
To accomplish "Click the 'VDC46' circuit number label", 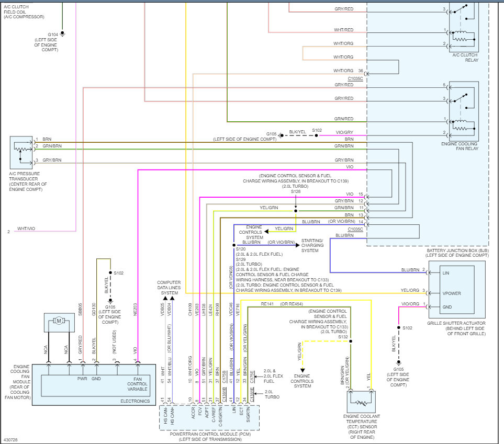I will click(x=231, y=310).
